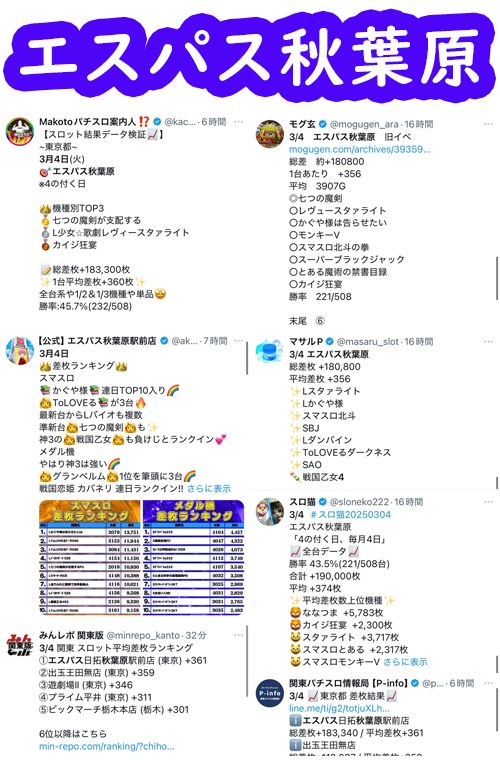The image size is (500, 761).
Task: Open more options on スロ猫's post
Action: click(488, 502)
